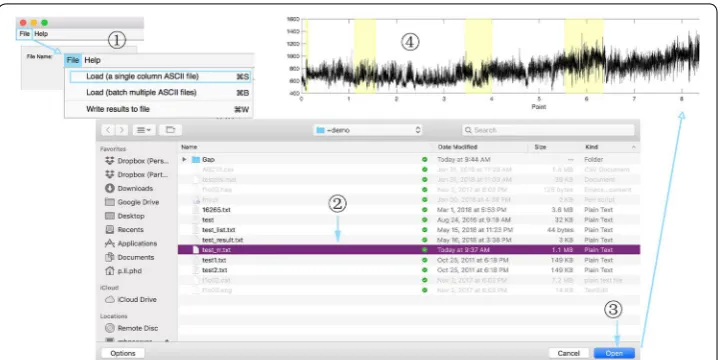This screenshot has height=360, width=721.
Task: Click the Options button
Action: click(x=123, y=353)
